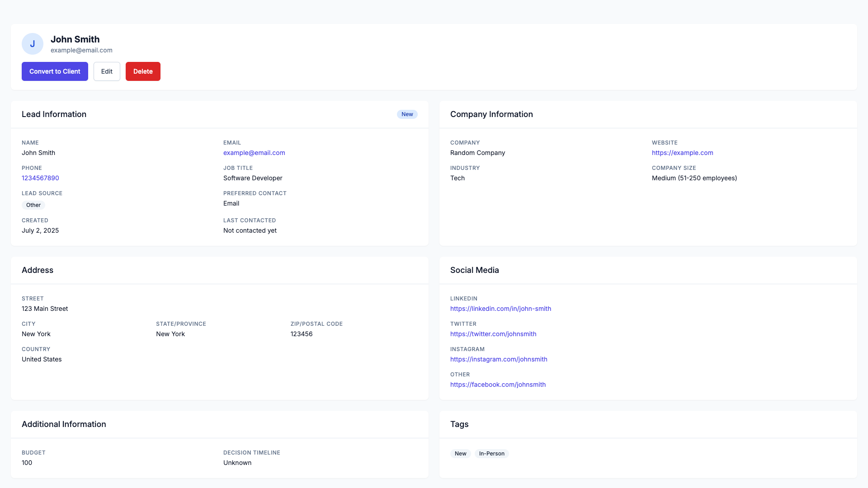Click the decision timeline value Unknown
Screen dimensions: 868x488
click(237, 463)
